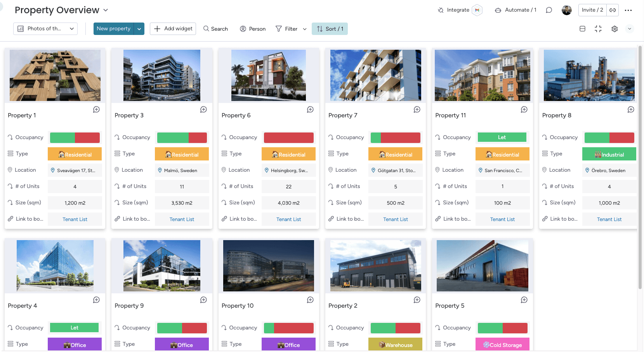Edit Property 7 size 500 m2
The width and height of the screenshot is (644, 352).
[396, 203]
